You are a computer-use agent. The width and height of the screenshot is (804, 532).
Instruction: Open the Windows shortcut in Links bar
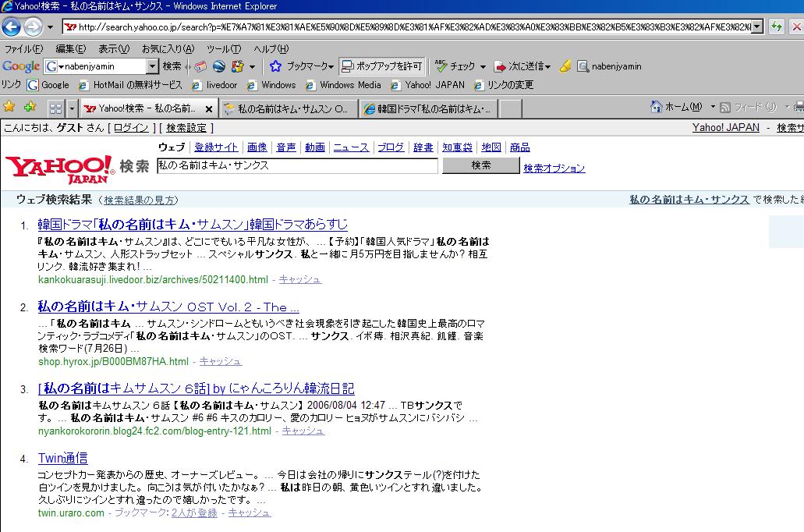click(x=271, y=85)
